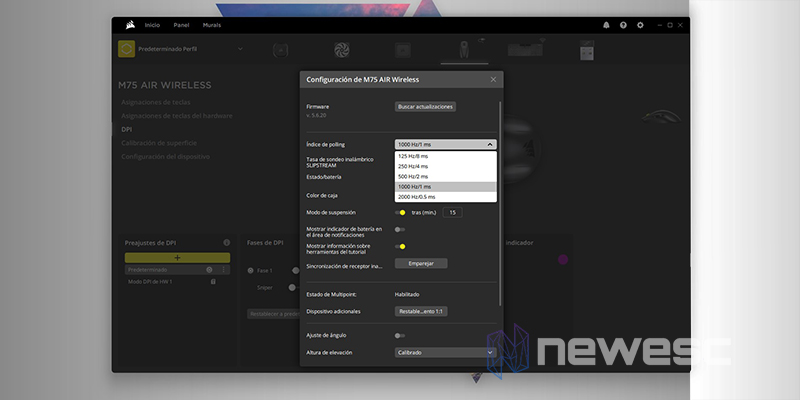Click the Fase 1 slider handle

[x=295, y=270]
